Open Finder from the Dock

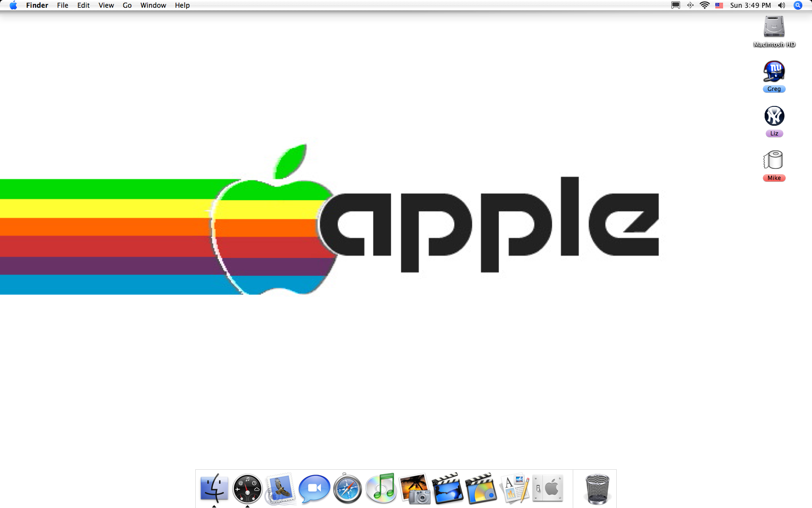pyautogui.click(x=214, y=488)
